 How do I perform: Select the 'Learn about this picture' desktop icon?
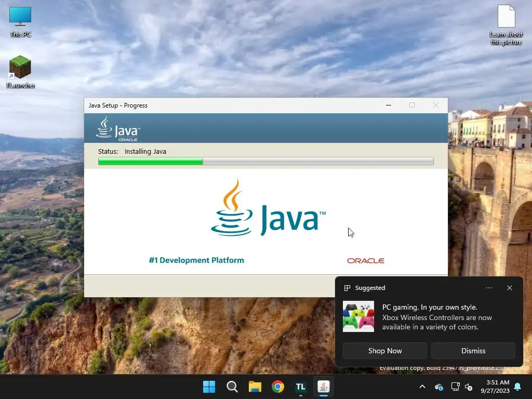(506, 25)
